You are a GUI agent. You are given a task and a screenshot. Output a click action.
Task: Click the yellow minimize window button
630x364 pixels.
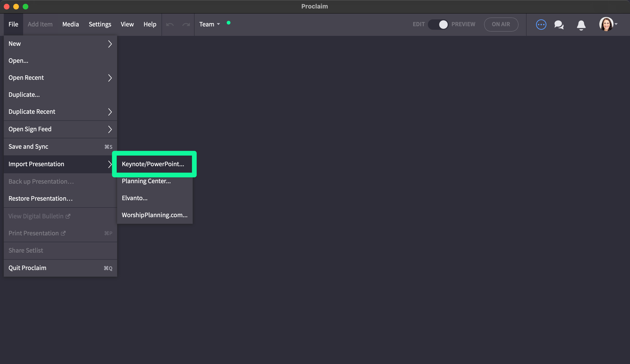point(16,7)
